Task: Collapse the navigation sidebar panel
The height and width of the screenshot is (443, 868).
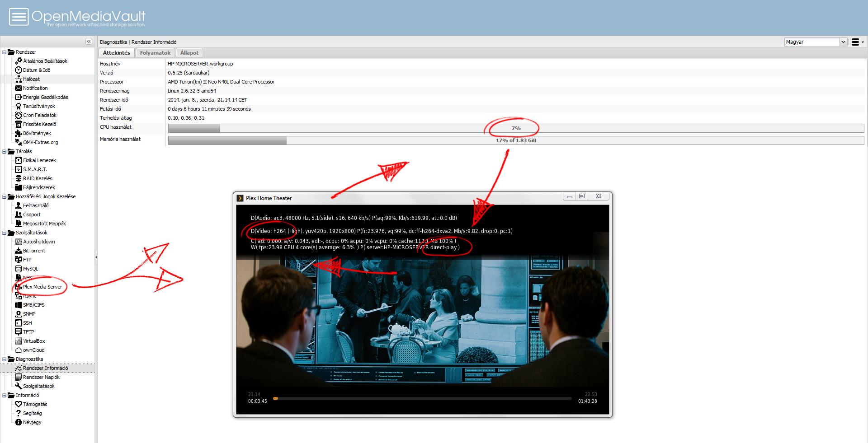Action: click(x=89, y=42)
